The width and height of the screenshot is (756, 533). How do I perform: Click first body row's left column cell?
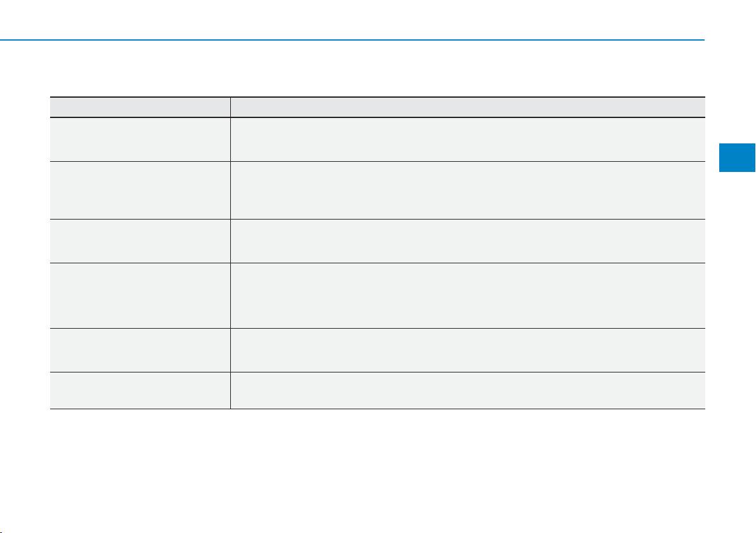(140, 140)
